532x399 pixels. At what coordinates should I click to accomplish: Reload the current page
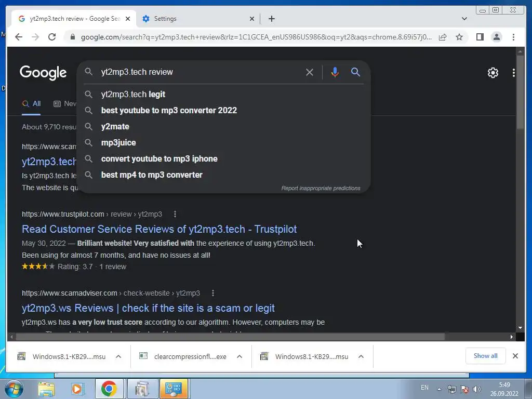pyautogui.click(x=52, y=37)
